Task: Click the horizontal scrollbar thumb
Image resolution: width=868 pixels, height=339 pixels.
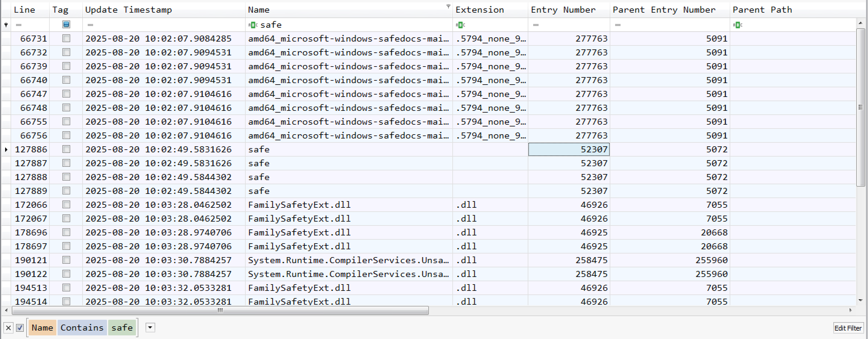Action: click(220, 310)
